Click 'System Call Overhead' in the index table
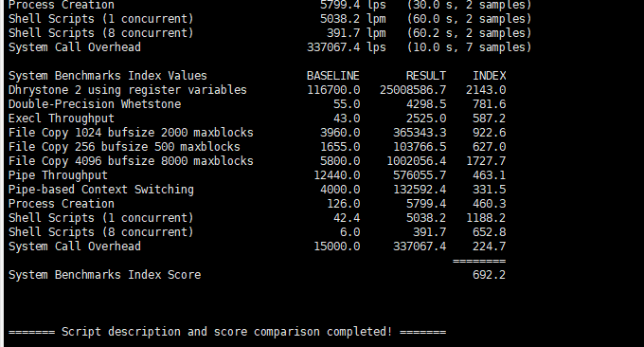644x347 pixels. click(x=74, y=247)
